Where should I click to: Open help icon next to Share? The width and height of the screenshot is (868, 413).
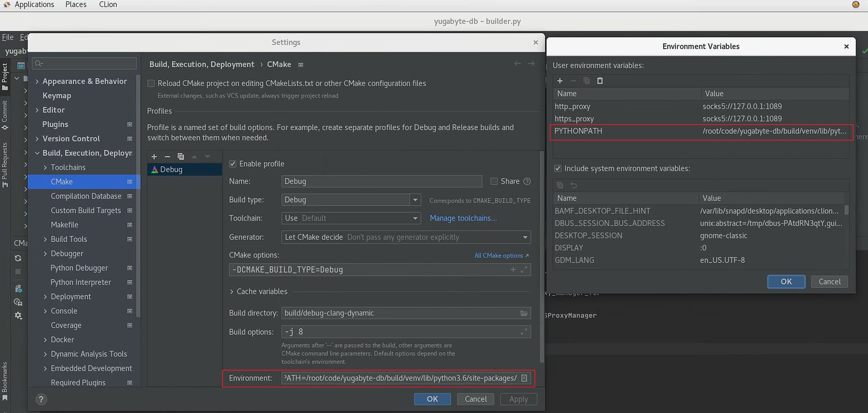(527, 181)
